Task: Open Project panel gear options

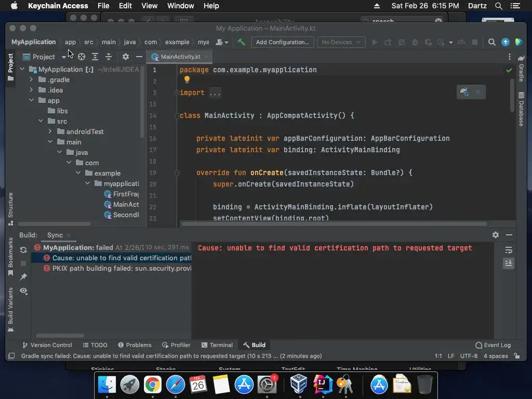Action: (126, 57)
